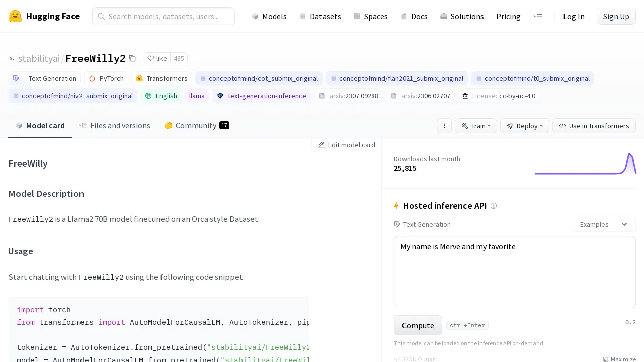Go to the Pricing page

(x=508, y=16)
